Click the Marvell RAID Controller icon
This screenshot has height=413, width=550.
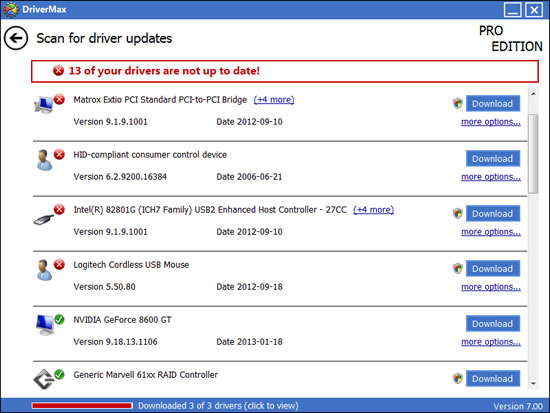click(x=44, y=379)
